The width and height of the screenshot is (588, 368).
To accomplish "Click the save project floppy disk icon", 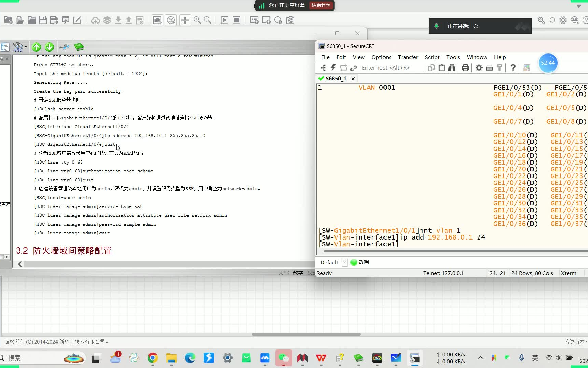I will click(43, 20).
